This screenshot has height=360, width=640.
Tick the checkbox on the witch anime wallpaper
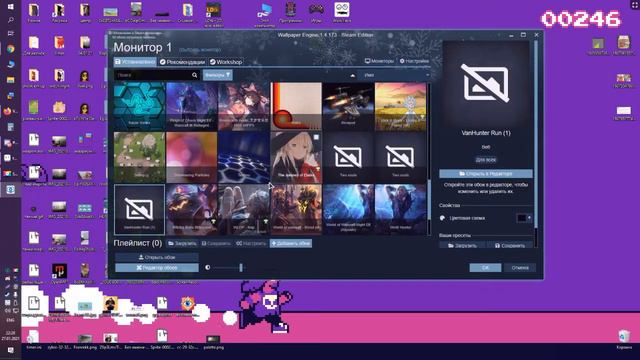(x=316, y=138)
